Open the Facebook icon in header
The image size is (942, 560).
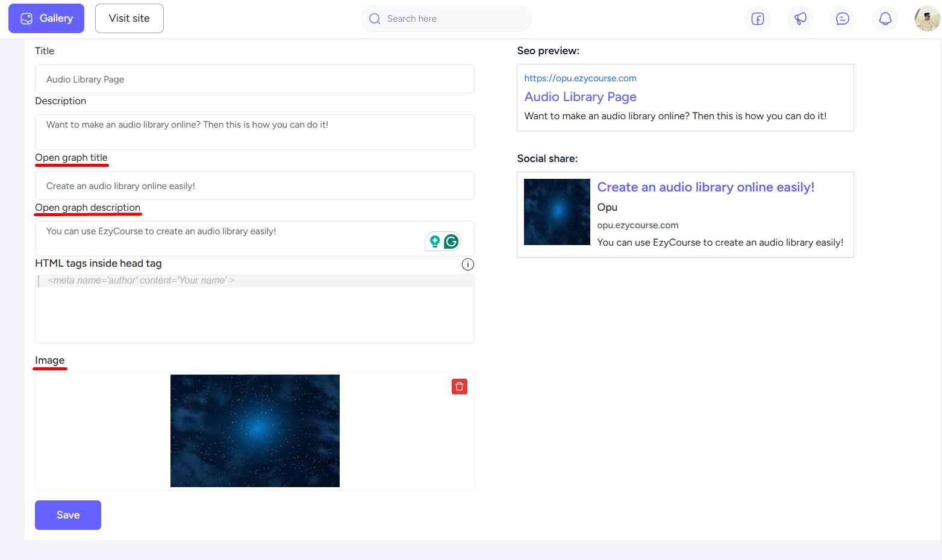pyautogui.click(x=758, y=19)
